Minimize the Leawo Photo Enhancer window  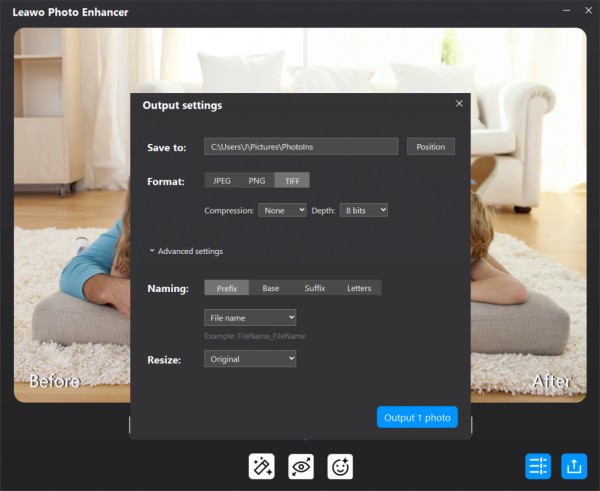[567, 11]
